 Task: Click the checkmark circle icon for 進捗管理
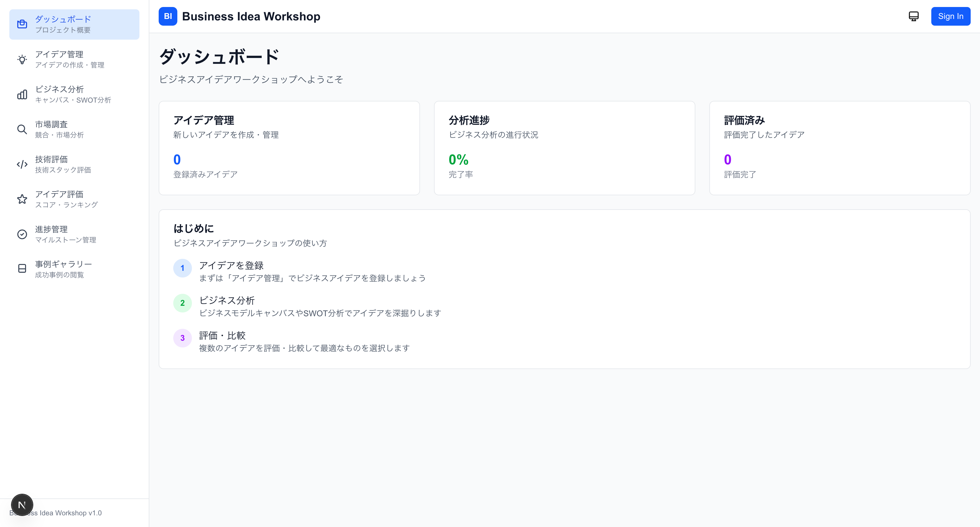point(22,234)
